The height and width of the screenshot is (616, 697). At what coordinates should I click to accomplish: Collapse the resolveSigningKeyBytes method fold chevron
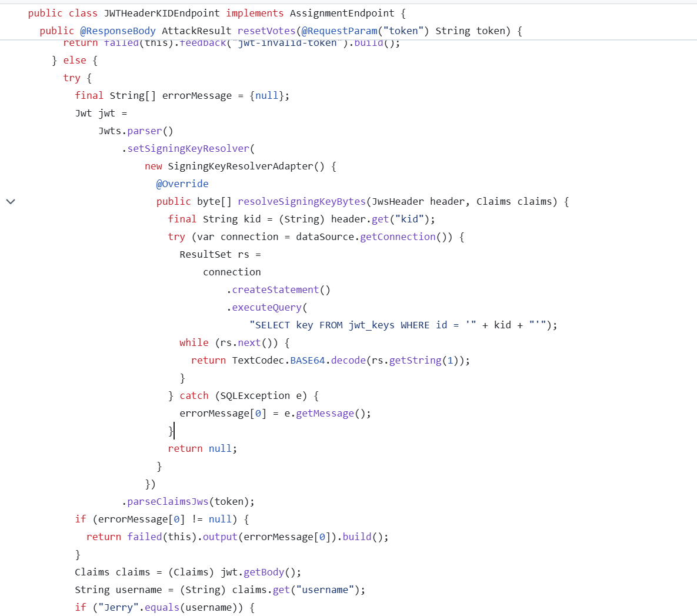[x=11, y=202]
